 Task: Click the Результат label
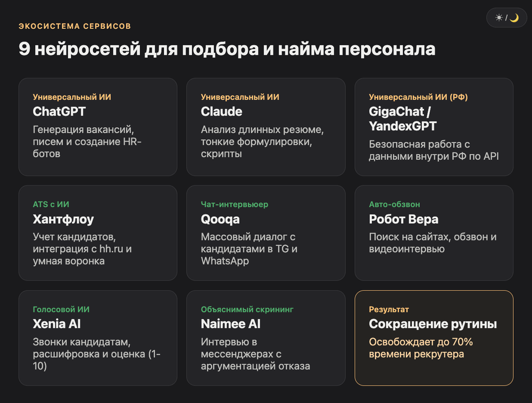[x=389, y=309]
